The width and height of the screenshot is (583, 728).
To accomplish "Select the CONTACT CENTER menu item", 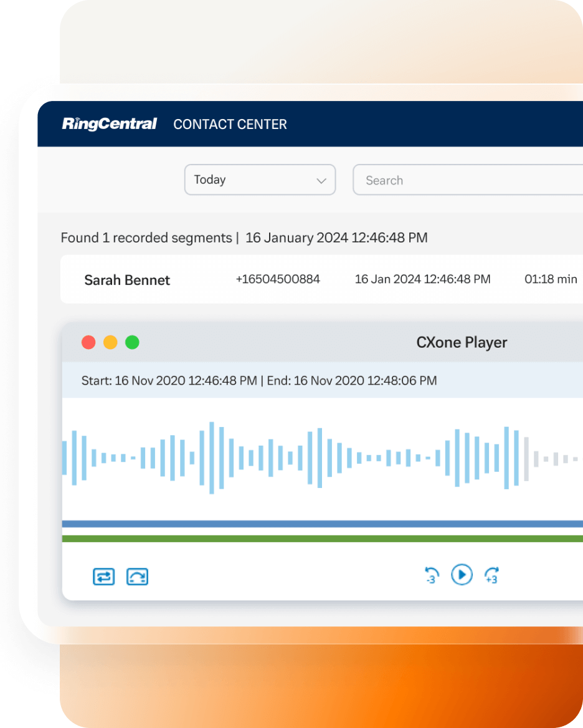I will (230, 124).
